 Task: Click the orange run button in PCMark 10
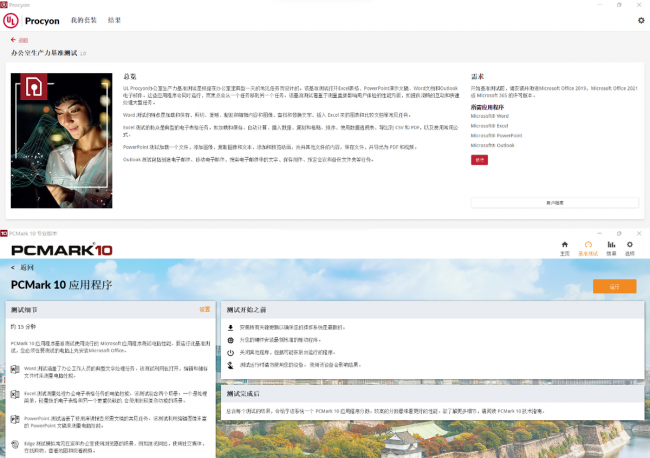(x=614, y=286)
